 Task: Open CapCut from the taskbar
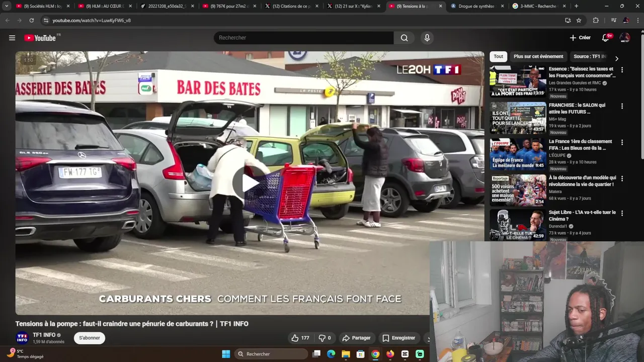tap(405, 354)
